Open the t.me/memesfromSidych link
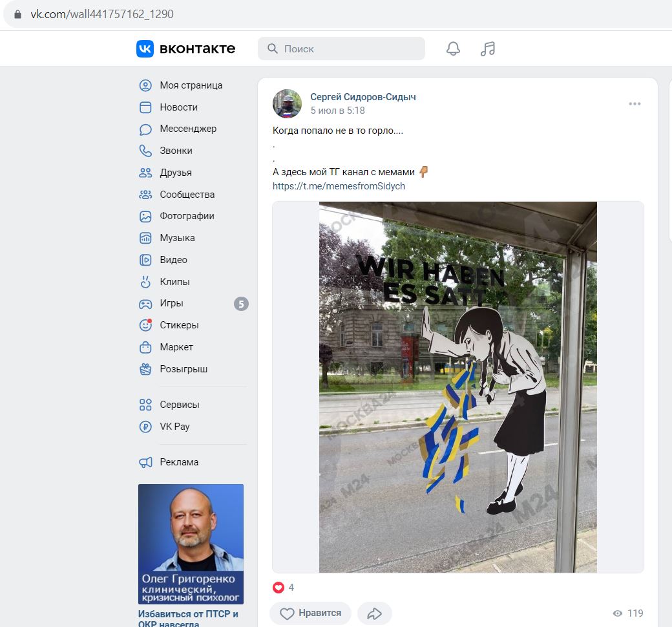This screenshot has width=672, height=627. click(339, 186)
